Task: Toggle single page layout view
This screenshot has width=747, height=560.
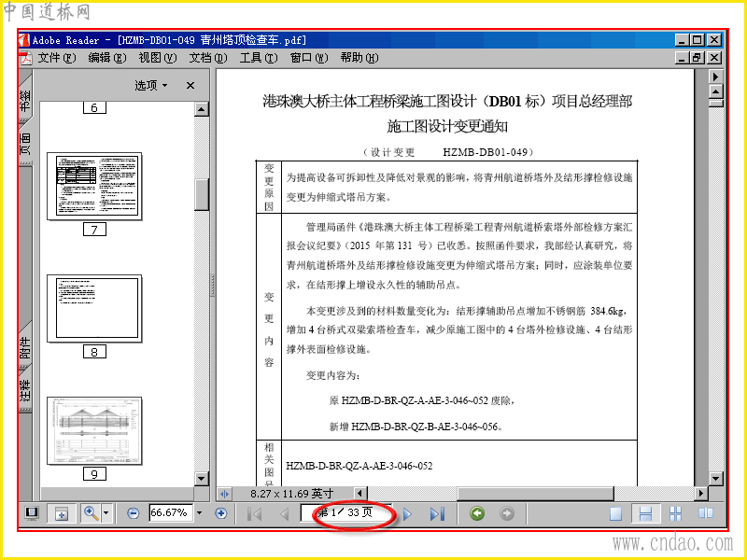Action: click(615, 514)
